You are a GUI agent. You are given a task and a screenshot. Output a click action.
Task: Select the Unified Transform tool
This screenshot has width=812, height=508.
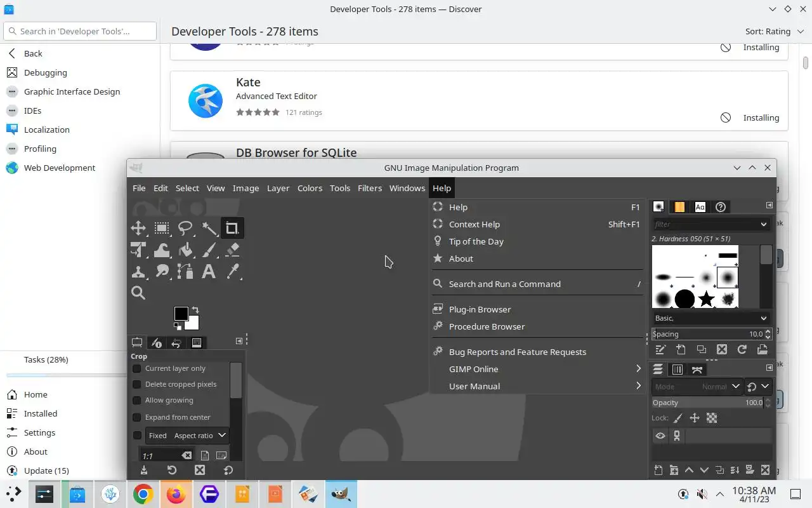138,250
